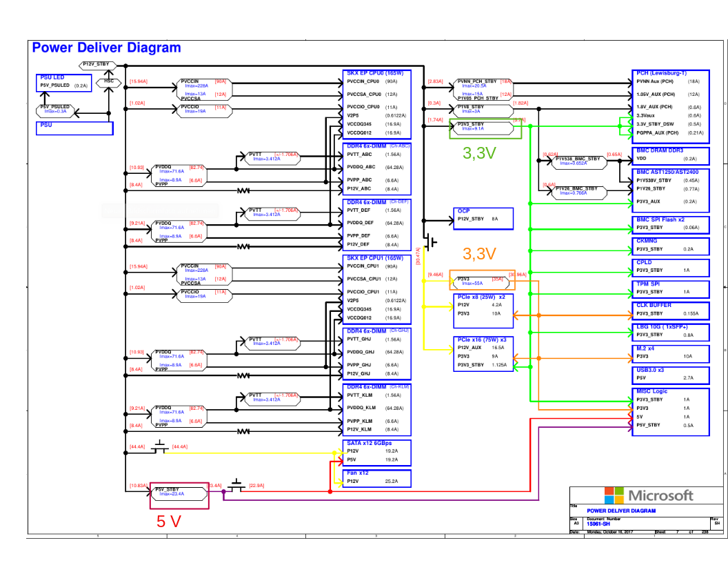Image resolution: width=728 pixels, height=563 pixels.
Task: Click the 'PGPPA_AUX (PCH)' rail entry
Action: pos(658,133)
